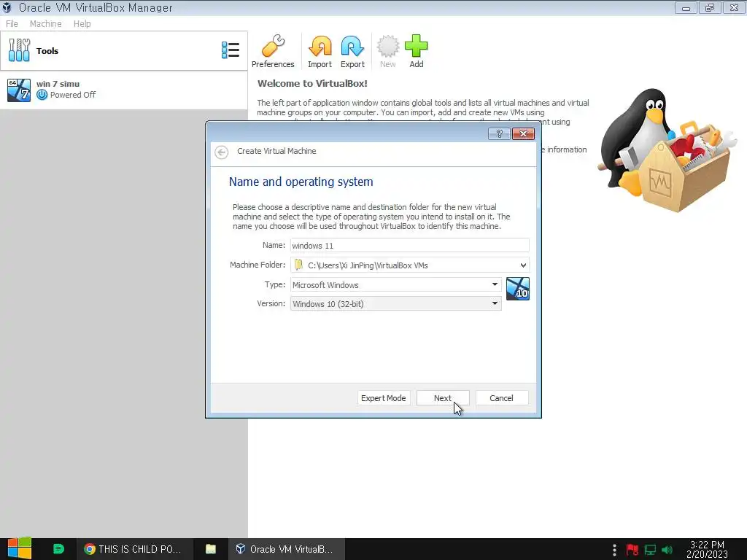Click the 'Welcome to VirtualBox!' heading
Image resolution: width=747 pixels, height=560 pixels.
(x=312, y=84)
